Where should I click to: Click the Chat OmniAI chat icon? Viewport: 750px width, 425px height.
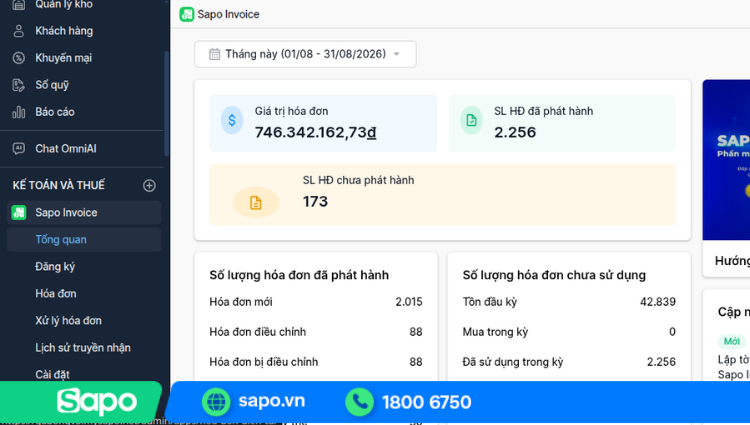19,149
